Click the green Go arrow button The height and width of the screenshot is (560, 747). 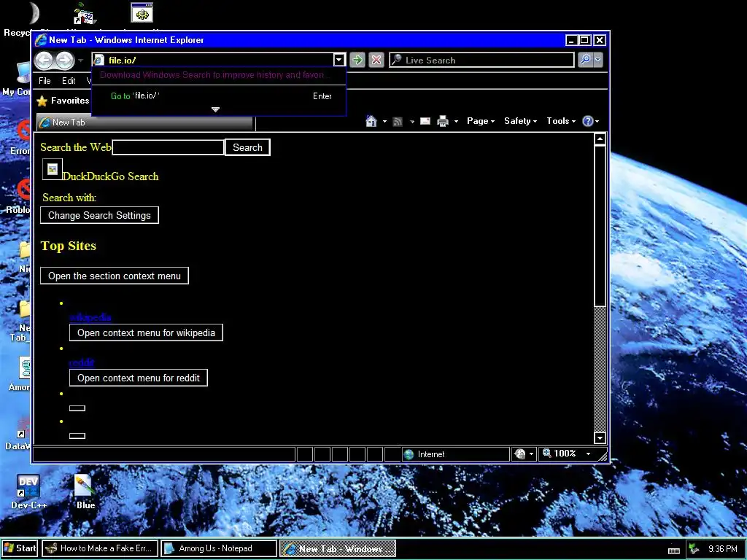(357, 60)
